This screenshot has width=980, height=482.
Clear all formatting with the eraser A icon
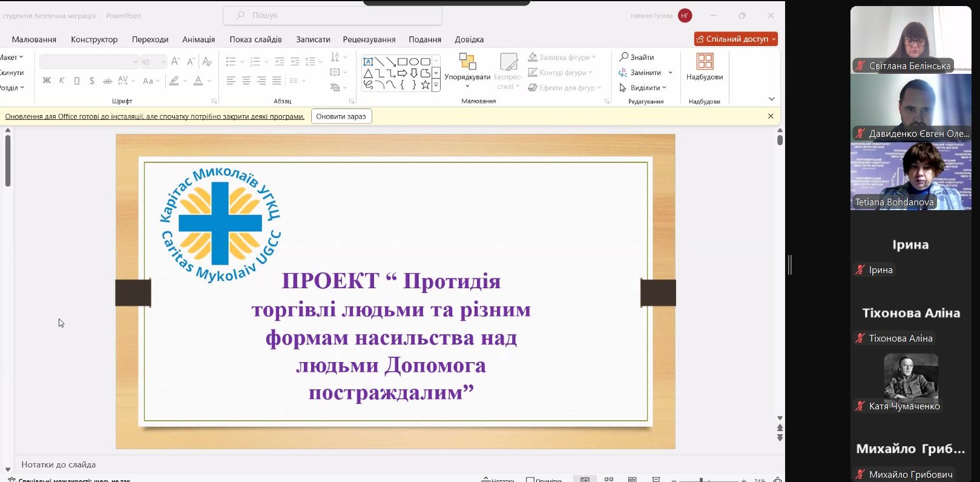(207, 61)
